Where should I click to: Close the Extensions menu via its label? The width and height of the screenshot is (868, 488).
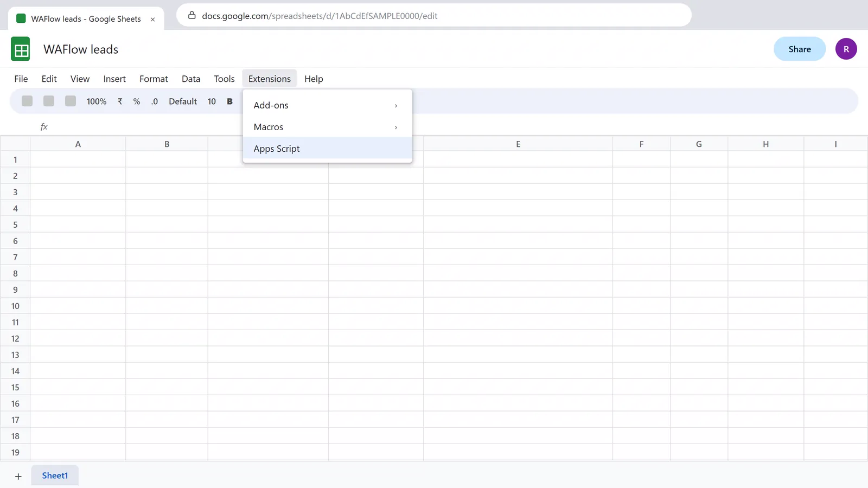coord(270,79)
